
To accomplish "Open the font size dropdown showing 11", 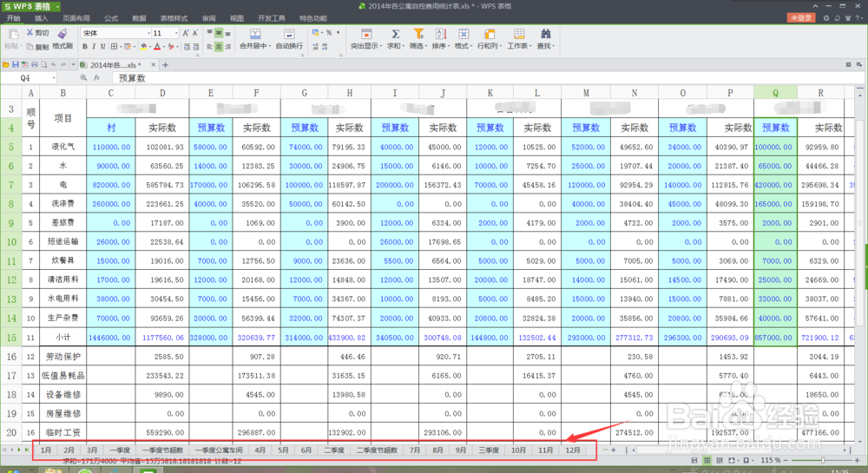I will click(176, 33).
